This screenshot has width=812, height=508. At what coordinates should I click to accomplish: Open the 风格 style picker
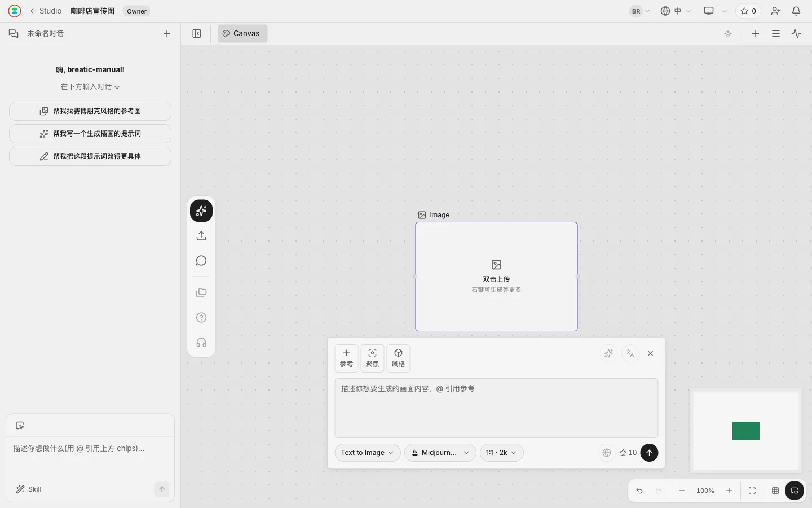tap(398, 358)
